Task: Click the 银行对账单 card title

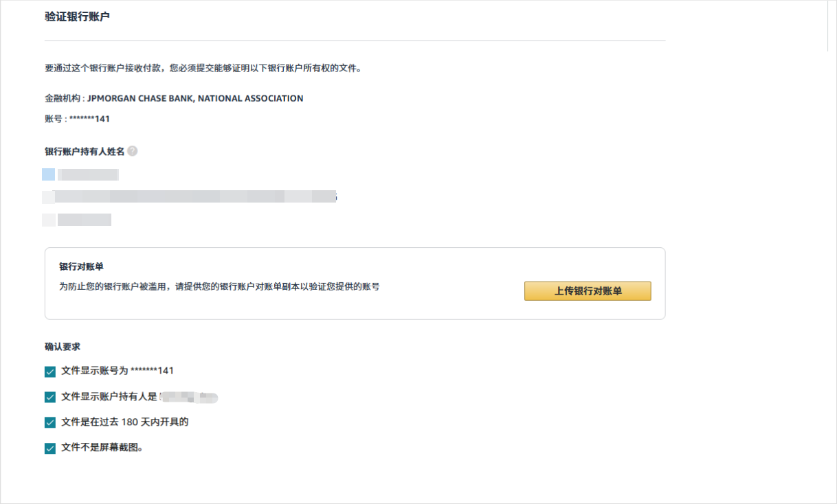Action: click(81, 266)
